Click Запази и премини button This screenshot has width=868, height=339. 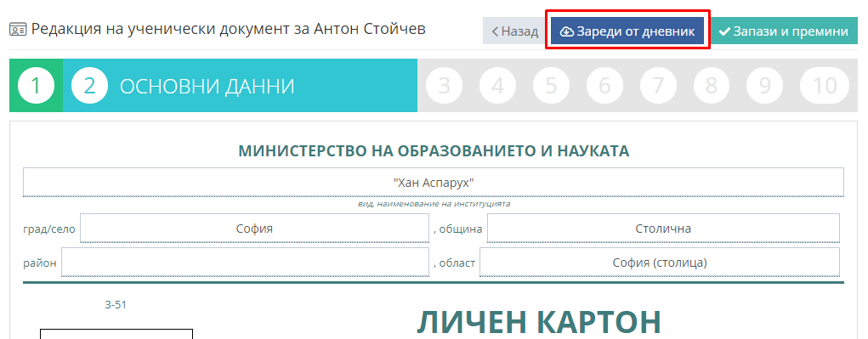[x=783, y=31]
